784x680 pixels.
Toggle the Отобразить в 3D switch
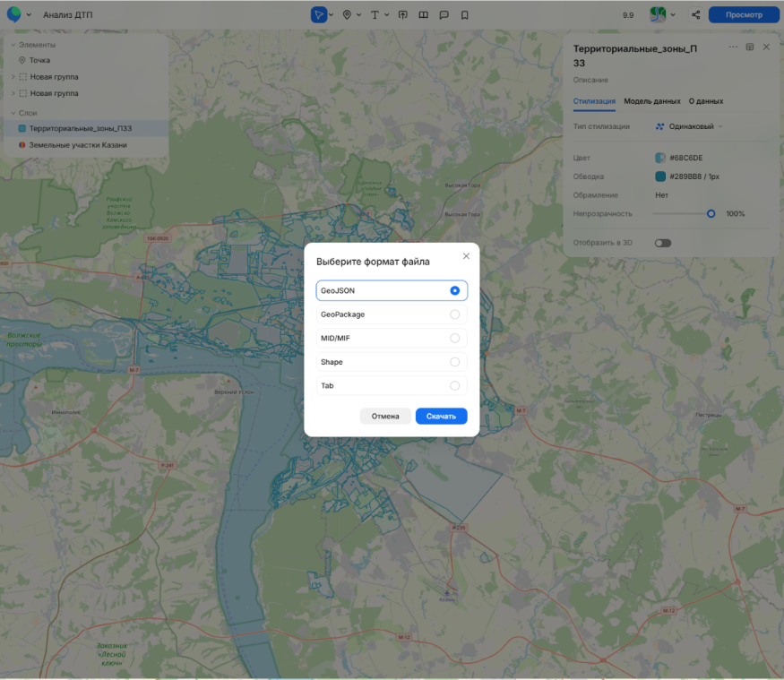[x=663, y=243]
